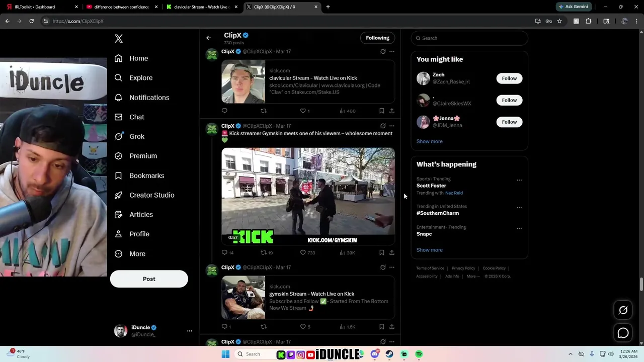Open the #SouthernCharm trend options menu
Viewport: 644px width, 362px height.
[519, 208]
